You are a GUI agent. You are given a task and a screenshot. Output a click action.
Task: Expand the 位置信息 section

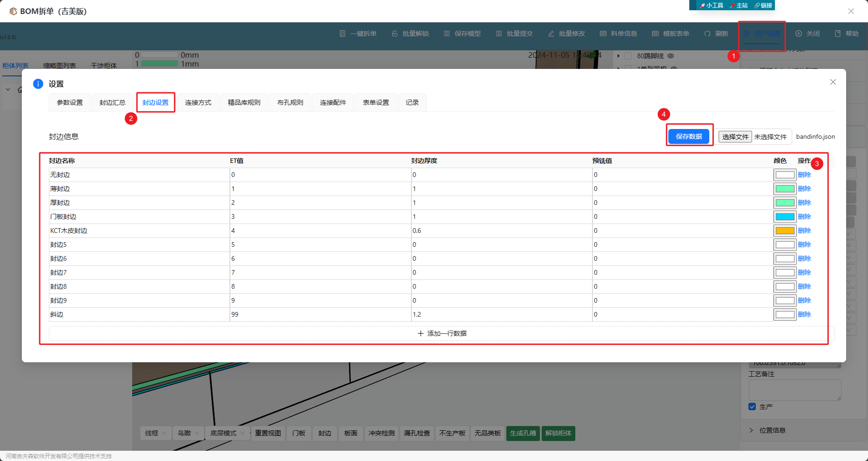click(751, 430)
